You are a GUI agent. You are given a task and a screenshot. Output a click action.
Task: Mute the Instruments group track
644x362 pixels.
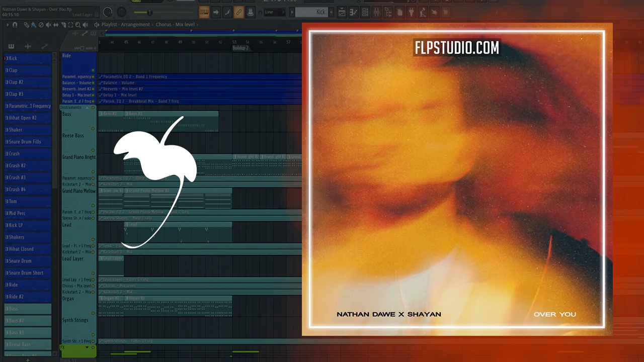[93, 108]
